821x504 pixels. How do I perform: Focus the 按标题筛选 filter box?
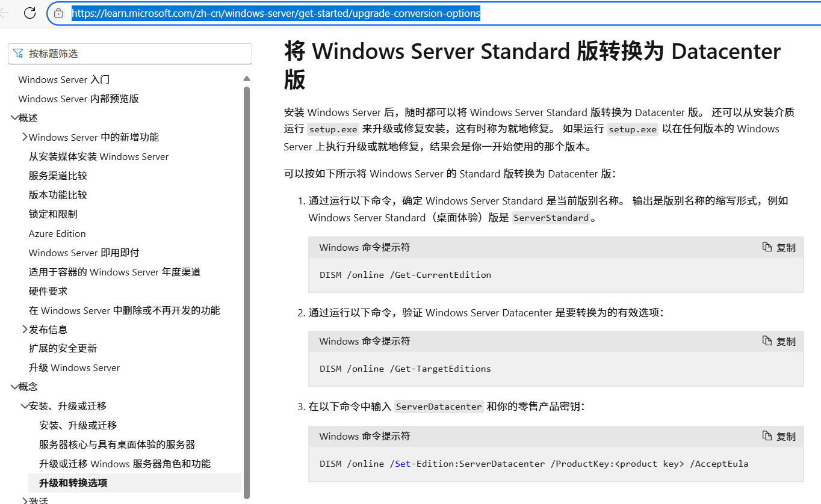130,54
